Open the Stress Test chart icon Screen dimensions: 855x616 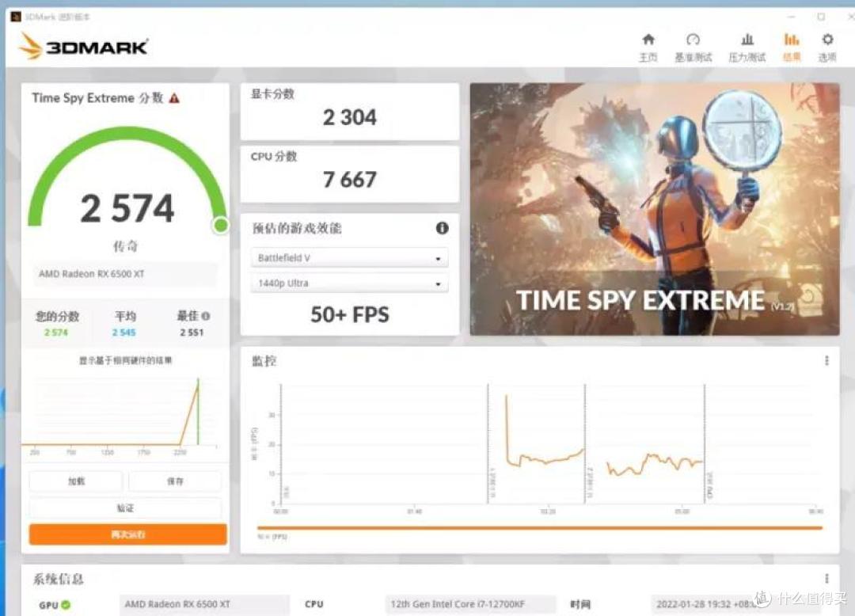tap(747, 40)
